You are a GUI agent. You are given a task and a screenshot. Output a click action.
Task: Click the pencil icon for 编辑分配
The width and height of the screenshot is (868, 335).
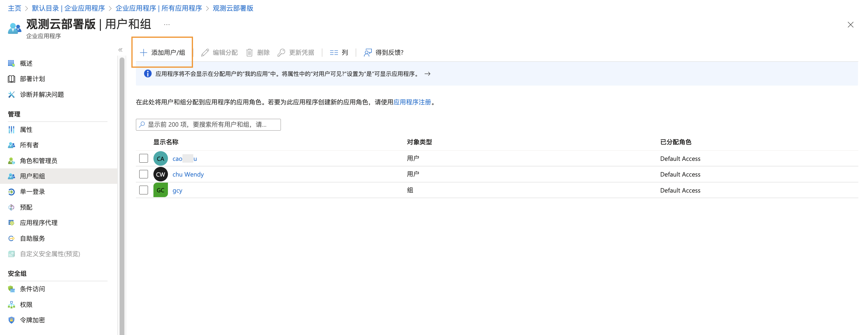point(205,53)
